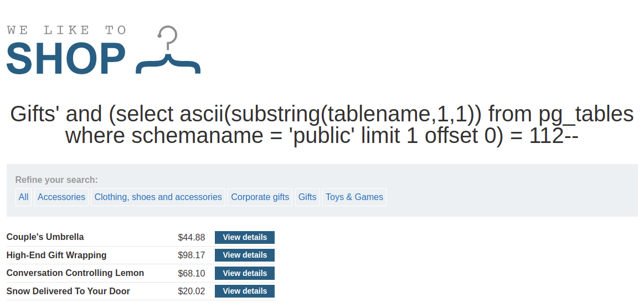Click the Refine your search label
644x307 pixels.
pos(56,180)
